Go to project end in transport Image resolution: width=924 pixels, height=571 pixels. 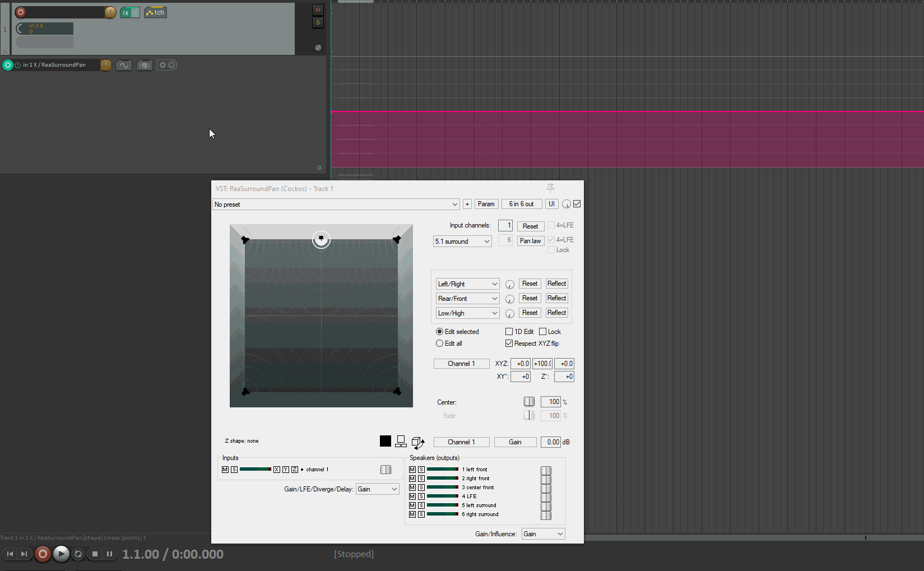point(24,554)
